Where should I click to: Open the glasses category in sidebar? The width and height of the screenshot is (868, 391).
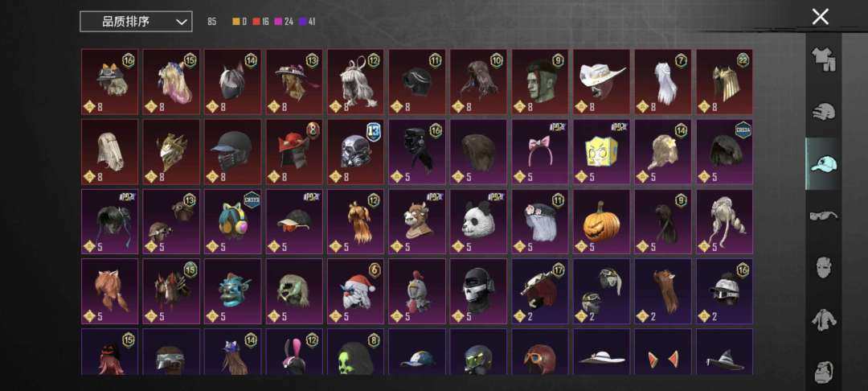coord(824,216)
